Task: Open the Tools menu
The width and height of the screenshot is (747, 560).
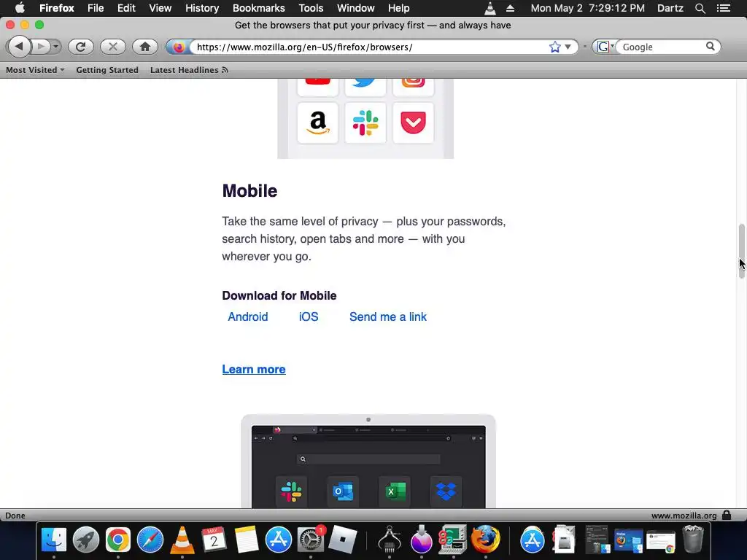Action: pos(311,8)
